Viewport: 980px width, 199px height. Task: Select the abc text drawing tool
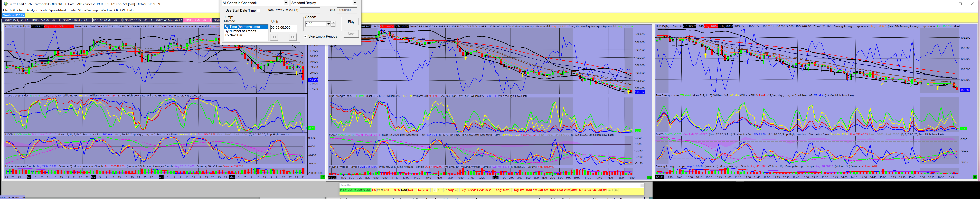[x=456, y=190]
